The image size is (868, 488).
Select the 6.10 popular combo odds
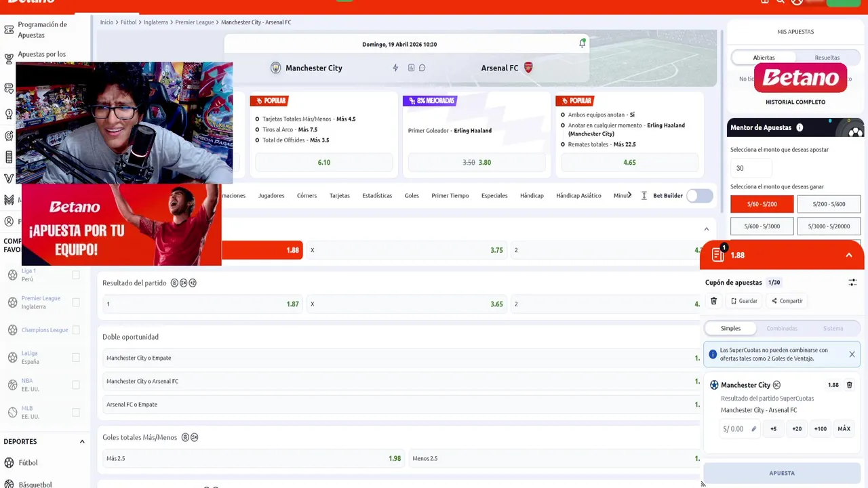(x=323, y=163)
